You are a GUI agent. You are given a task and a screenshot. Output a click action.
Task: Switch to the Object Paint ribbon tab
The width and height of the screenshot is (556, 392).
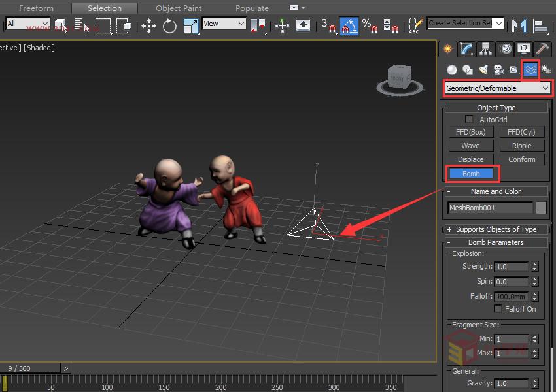tap(178, 8)
